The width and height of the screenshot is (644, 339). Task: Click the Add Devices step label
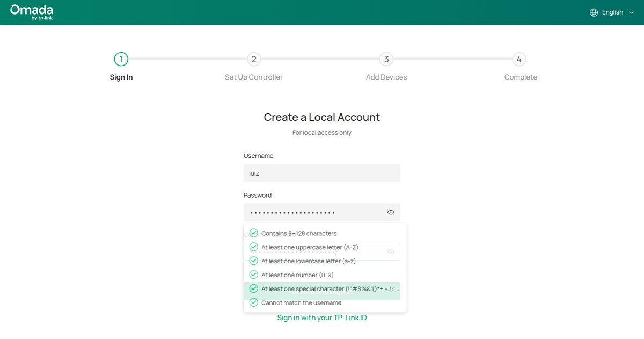click(x=386, y=77)
